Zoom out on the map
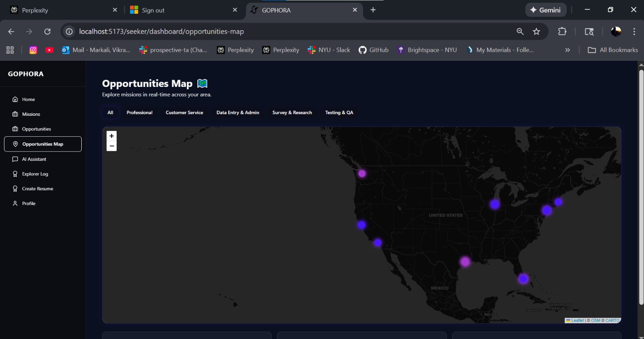Image resolution: width=644 pixels, height=339 pixels. tap(111, 146)
